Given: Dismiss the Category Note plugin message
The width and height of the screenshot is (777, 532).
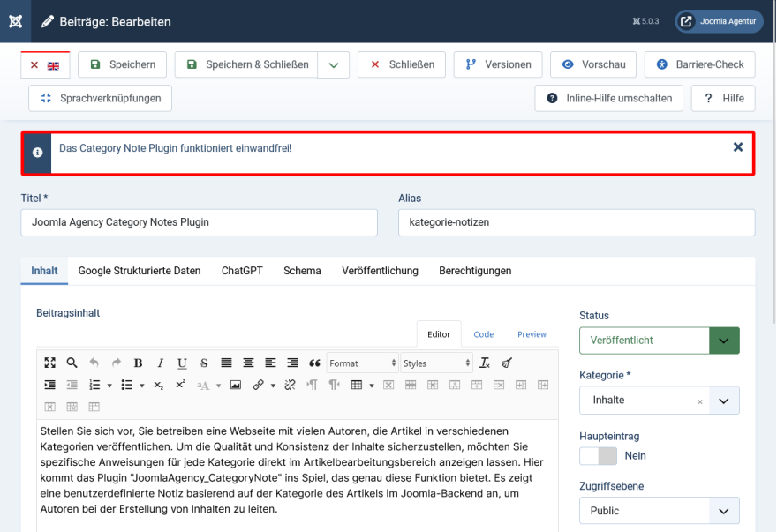Looking at the screenshot, I should pyautogui.click(x=738, y=147).
